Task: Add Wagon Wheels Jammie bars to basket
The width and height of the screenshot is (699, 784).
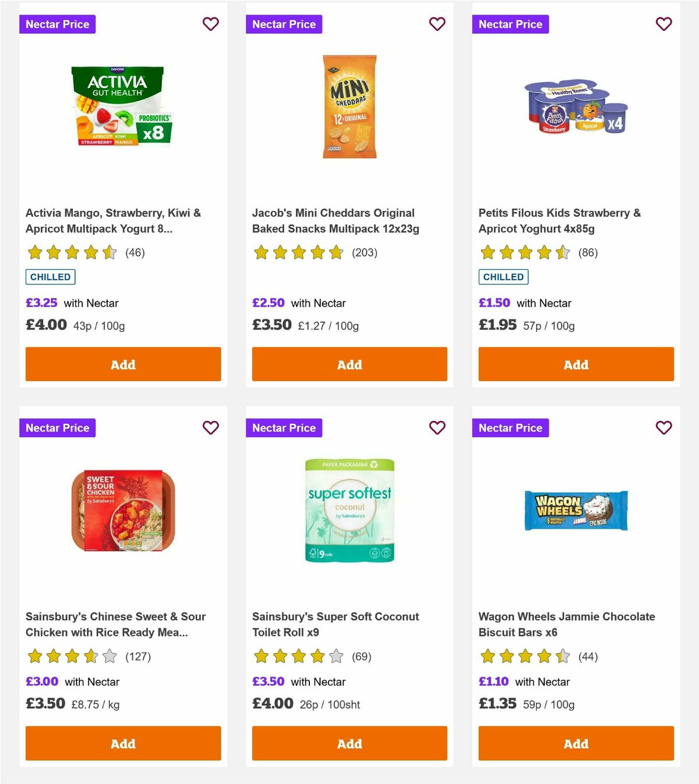Action: 576,744
